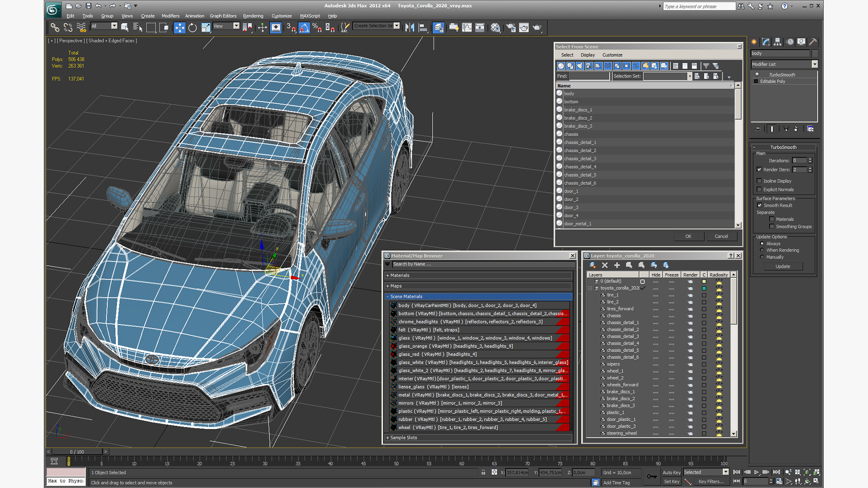Enable Separate by Smoothing Groups checkbox

tap(772, 226)
